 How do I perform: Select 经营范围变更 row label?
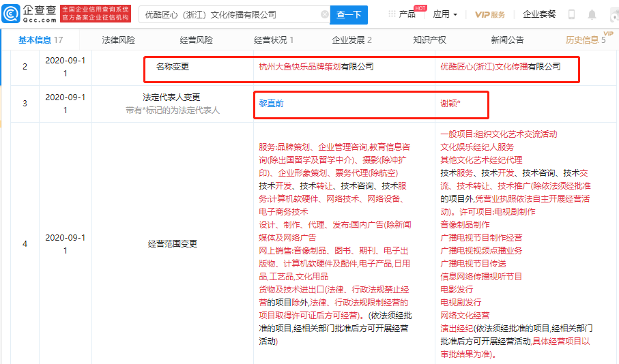[173, 244]
